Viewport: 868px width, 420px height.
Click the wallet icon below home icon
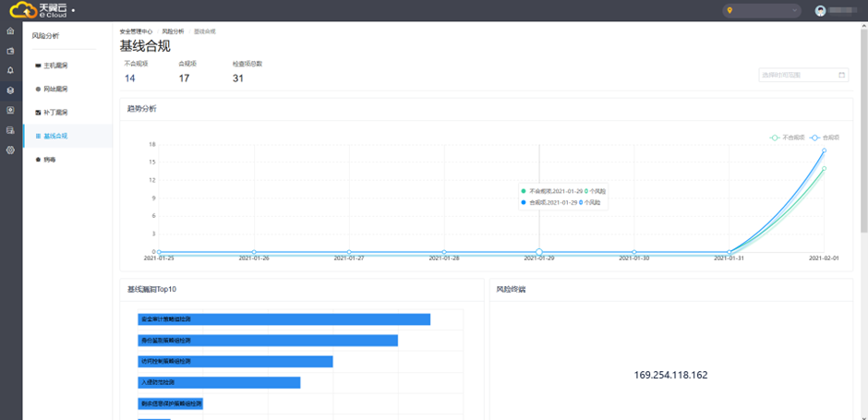coord(10,51)
